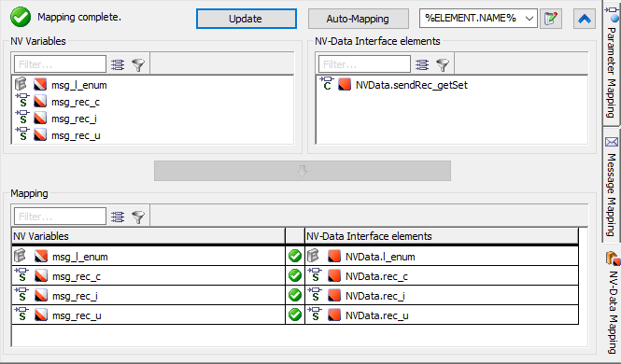Click the S icon beside msg_rec_i in Mapping table
This screenshot has height=364, width=621.
(x=21, y=294)
